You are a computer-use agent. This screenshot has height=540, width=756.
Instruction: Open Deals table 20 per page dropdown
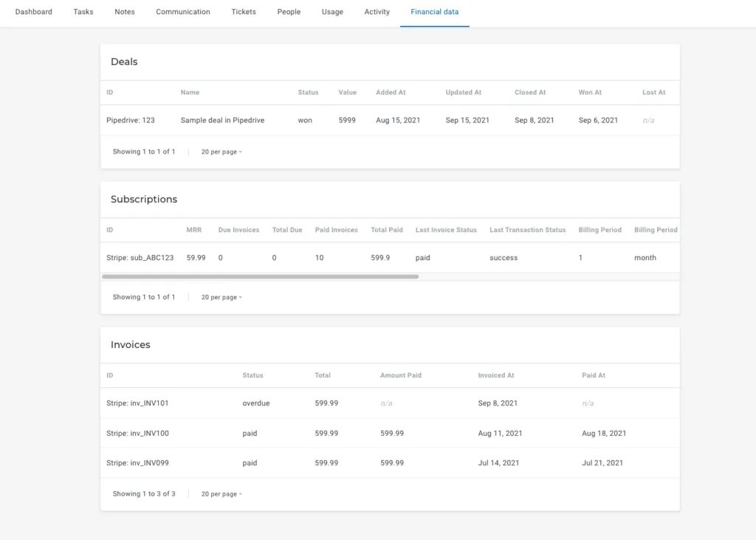click(221, 152)
